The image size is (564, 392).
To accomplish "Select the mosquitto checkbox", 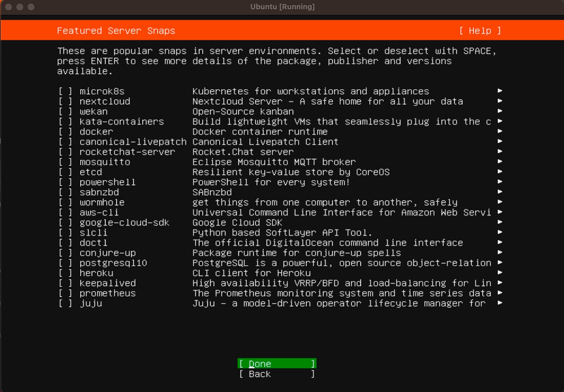I will point(65,162).
